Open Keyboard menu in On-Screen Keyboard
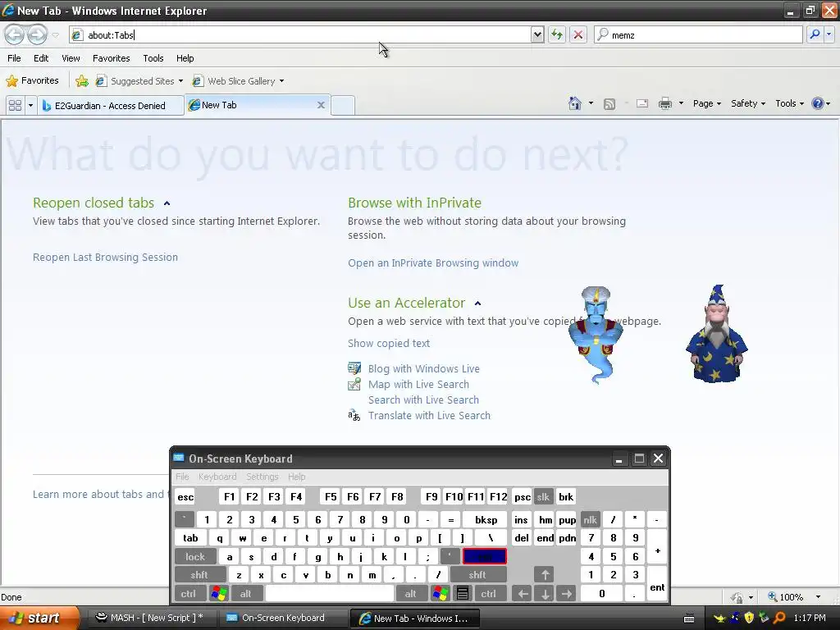The width and height of the screenshot is (840, 630). coord(217,477)
